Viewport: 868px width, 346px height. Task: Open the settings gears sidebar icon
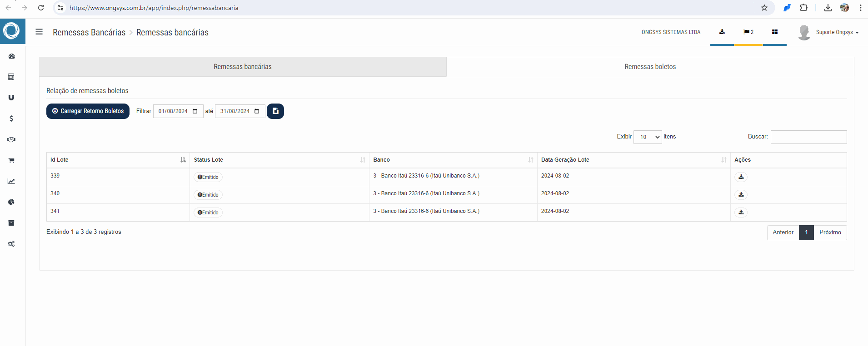[x=11, y=244]
